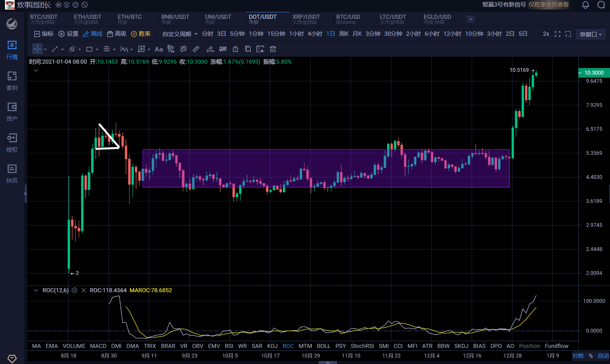Click the trash icon to delete drawings

[x=273, y=49]
